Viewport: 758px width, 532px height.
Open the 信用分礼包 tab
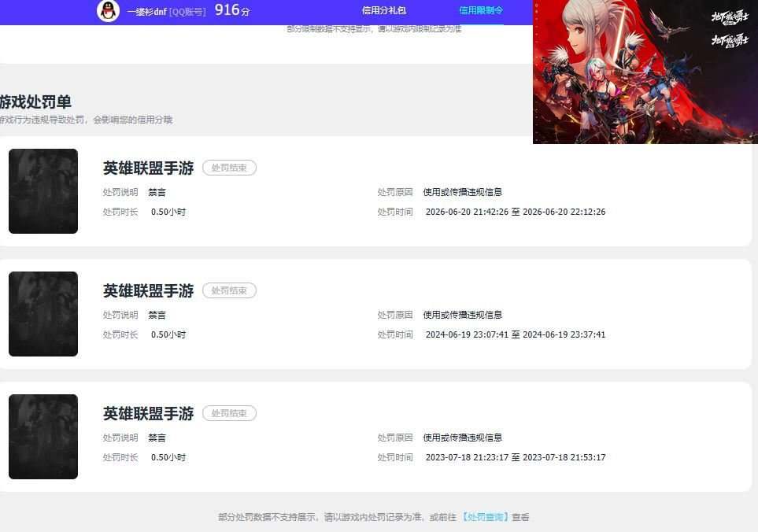[384, 10]
